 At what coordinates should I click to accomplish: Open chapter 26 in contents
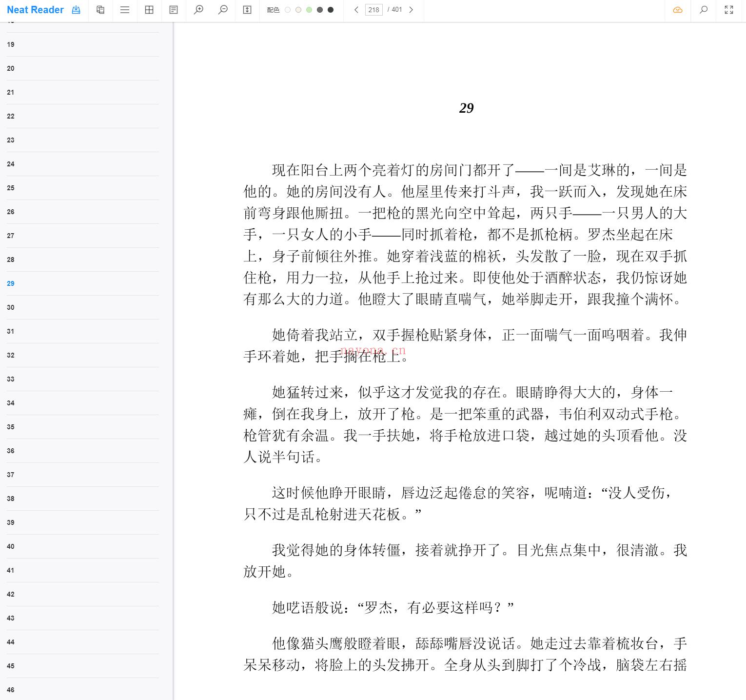[83, 212]
